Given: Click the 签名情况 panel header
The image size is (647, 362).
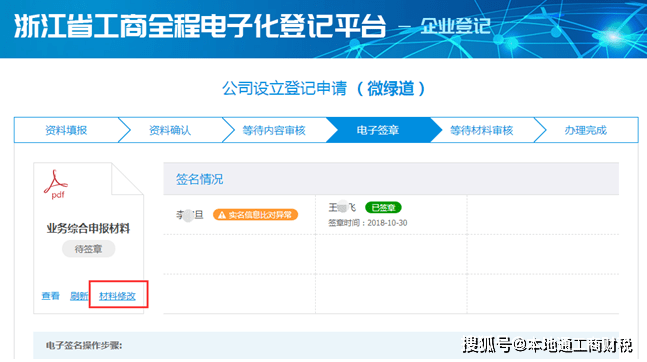Looking at the screenshot, I should click(391, 179).
